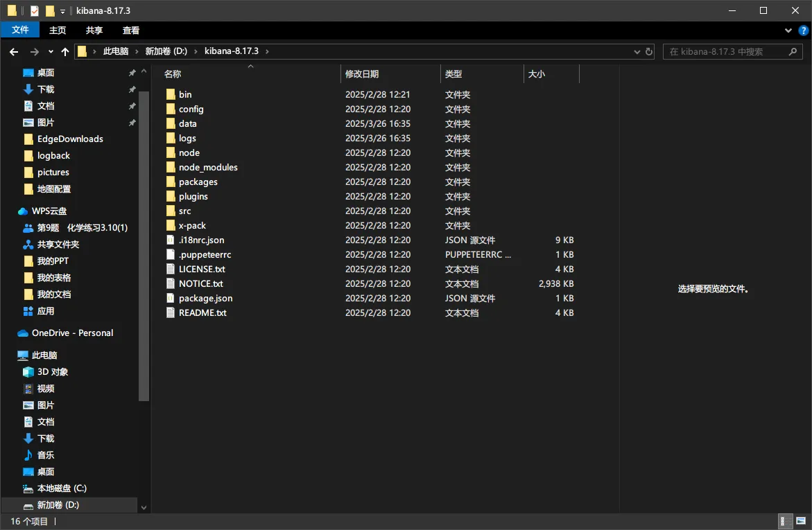Switch to the 查看 ribbon tab
Viewport: 812px width, 530px height.
click(131, 30)
